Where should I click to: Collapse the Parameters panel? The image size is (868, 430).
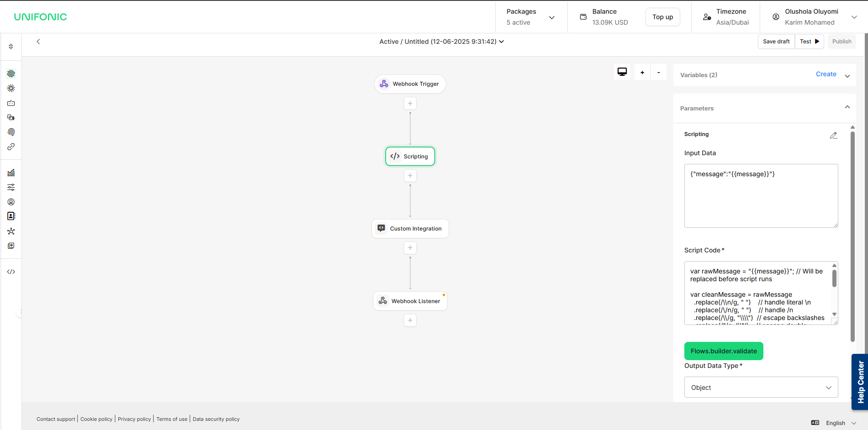tap(847, 107)
